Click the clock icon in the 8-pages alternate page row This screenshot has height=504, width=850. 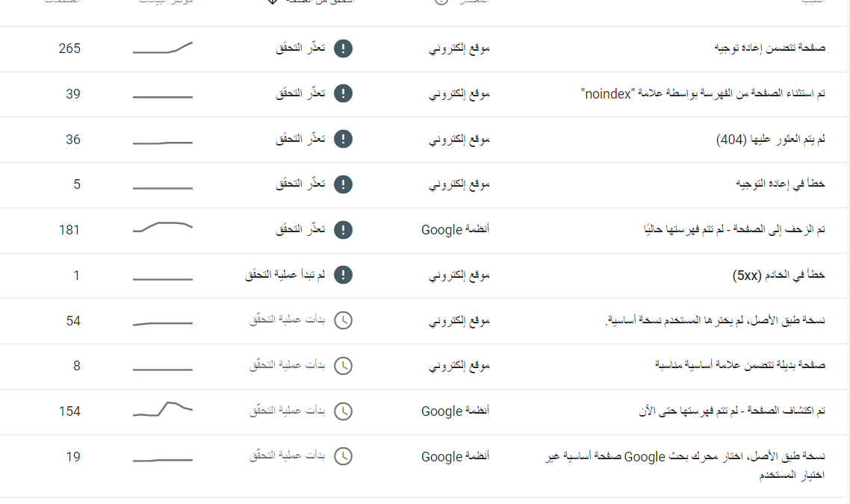click(343, 366)
